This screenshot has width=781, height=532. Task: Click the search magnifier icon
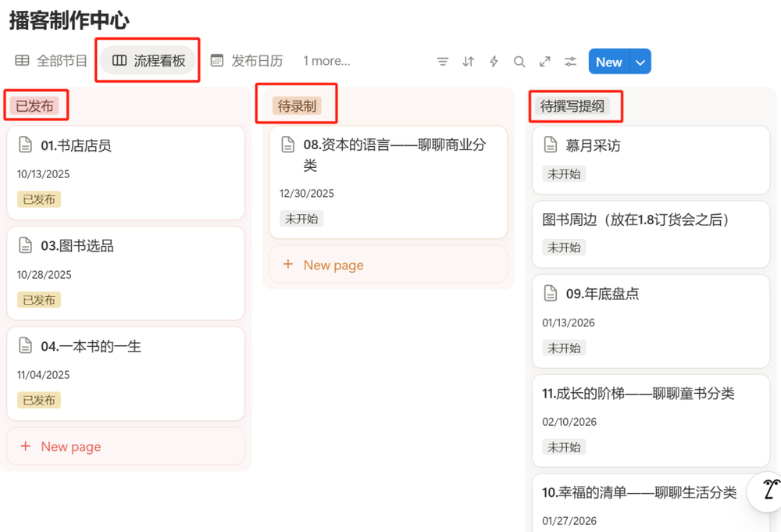[x=519, y=62]
